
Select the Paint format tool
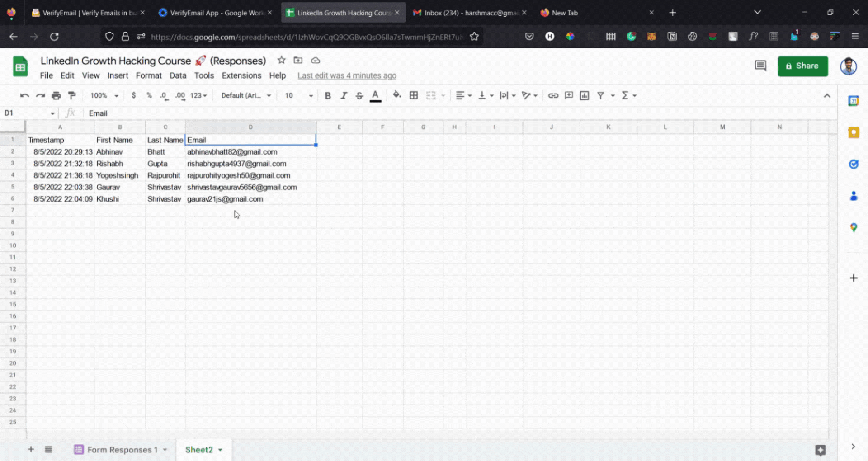click(71, 95)
